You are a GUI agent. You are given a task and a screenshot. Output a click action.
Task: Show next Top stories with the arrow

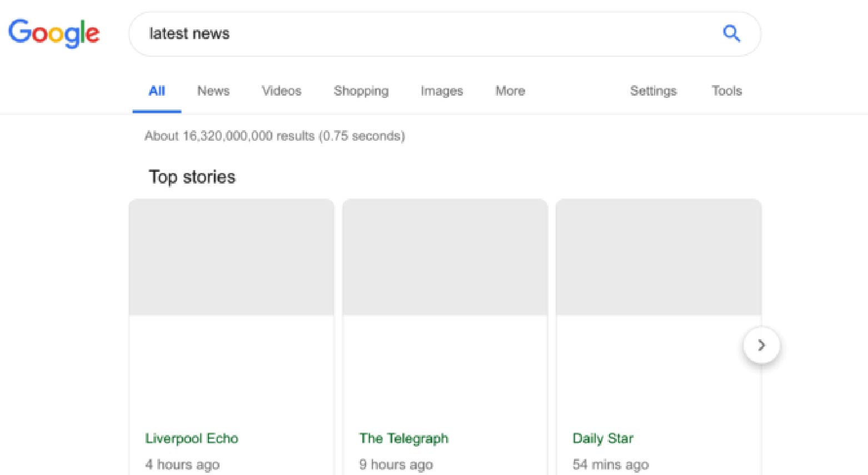coord(762,345)
